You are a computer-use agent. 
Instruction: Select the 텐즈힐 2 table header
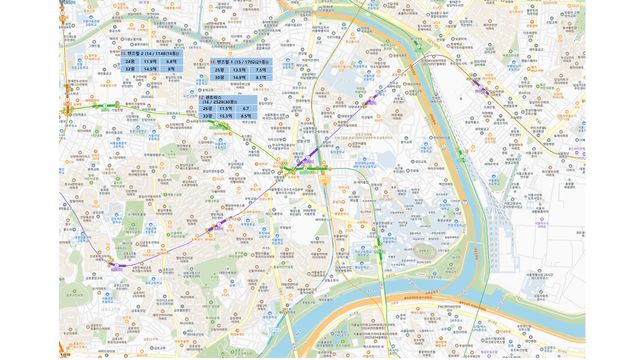pos(152,53)
